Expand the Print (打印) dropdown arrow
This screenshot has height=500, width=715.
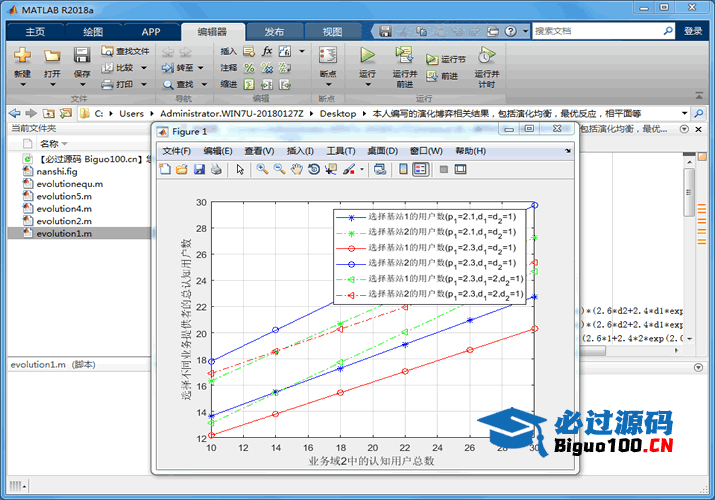[x=144, y=85]
